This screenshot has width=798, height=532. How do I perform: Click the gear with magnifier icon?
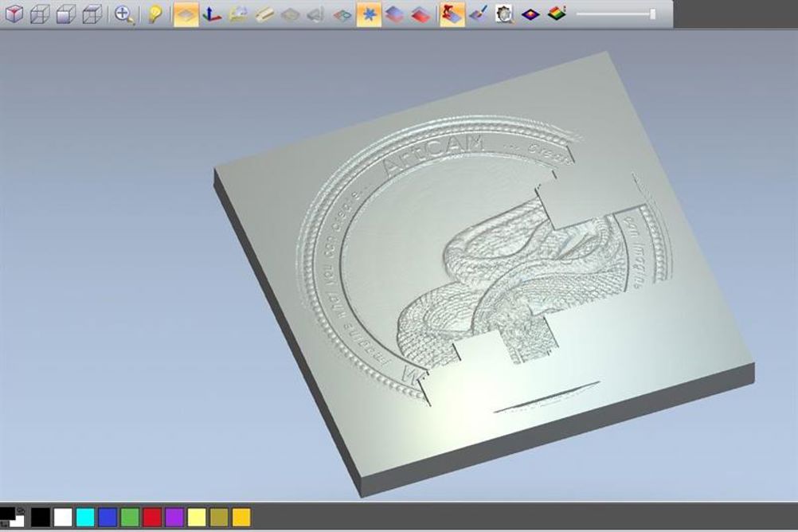[x=504, y=14]
